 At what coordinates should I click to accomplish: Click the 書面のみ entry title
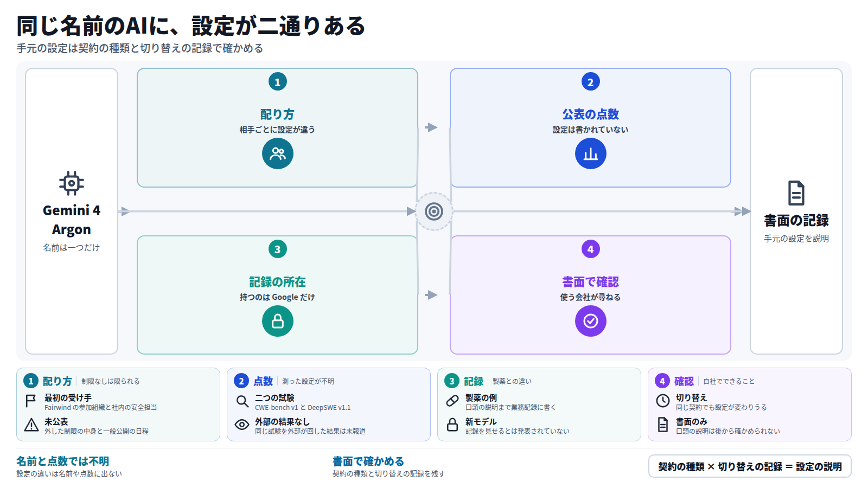tap(692, 421)
